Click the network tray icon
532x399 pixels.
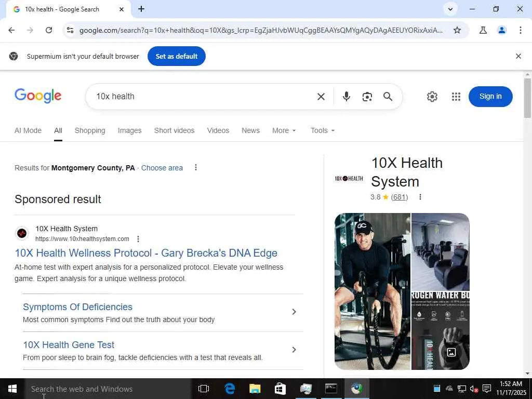[x=461, y=389]
